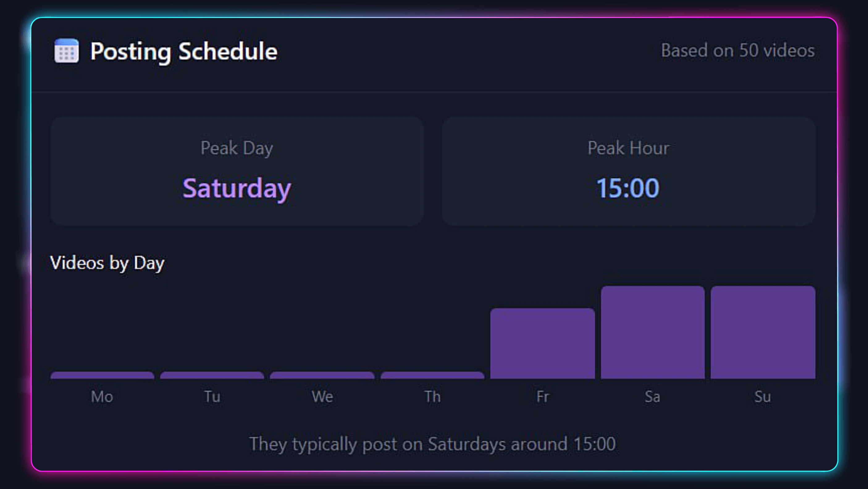
Task: Click the 'They typically post on Saturdays' summary
Action: [432, 444]
